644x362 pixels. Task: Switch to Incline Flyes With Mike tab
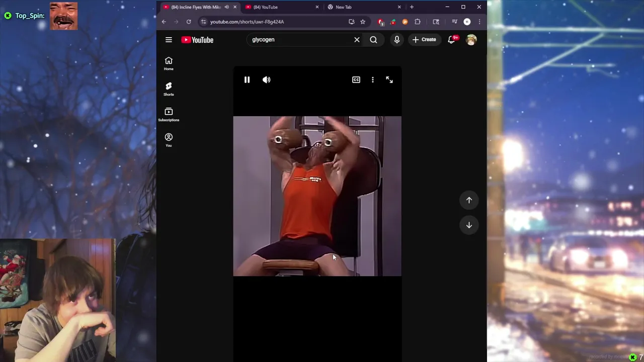click(x=196, y=7)
